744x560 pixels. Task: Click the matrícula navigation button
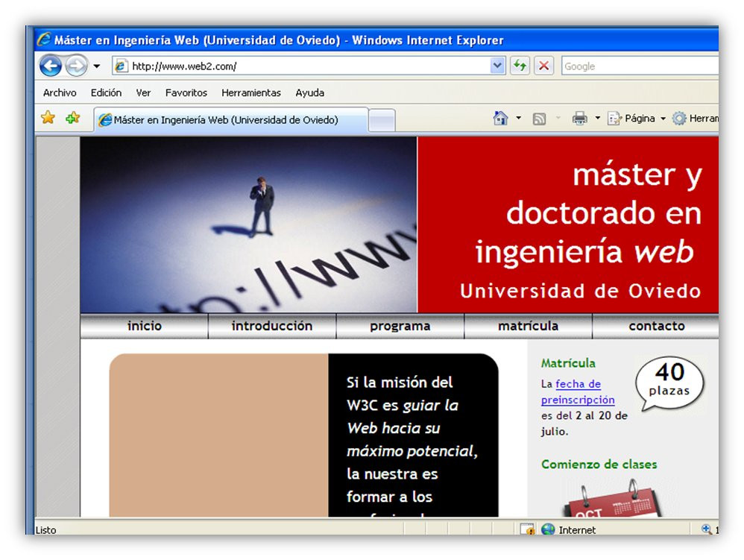click(x=528, y=326)
